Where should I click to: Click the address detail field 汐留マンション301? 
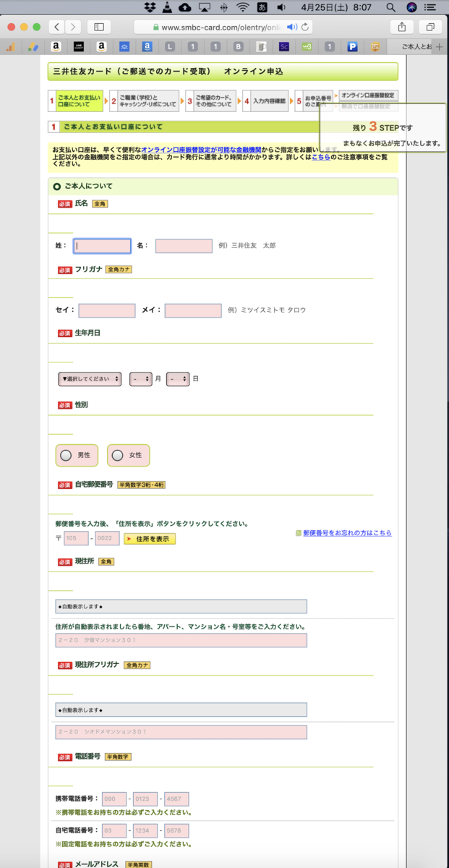click(181, 640)
